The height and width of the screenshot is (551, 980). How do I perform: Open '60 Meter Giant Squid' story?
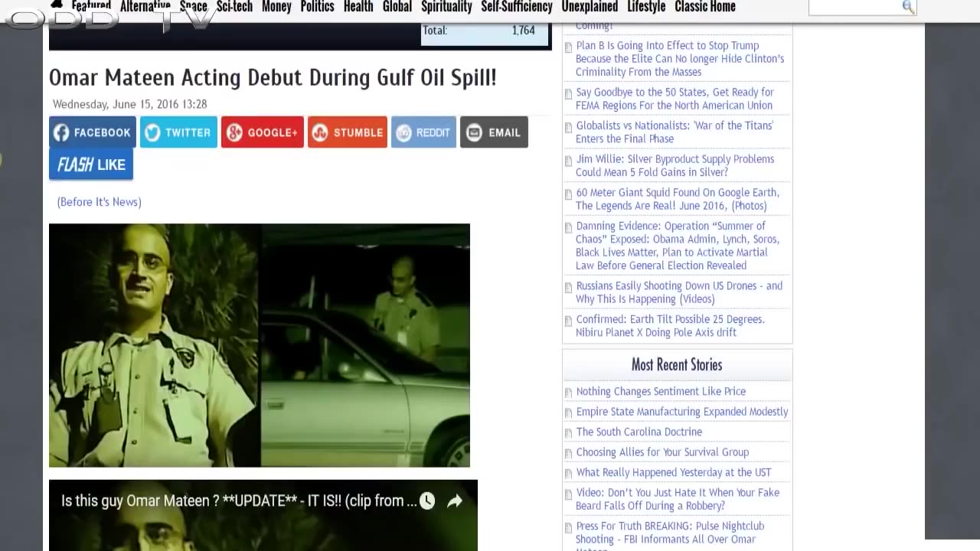(x=678, y=199)
